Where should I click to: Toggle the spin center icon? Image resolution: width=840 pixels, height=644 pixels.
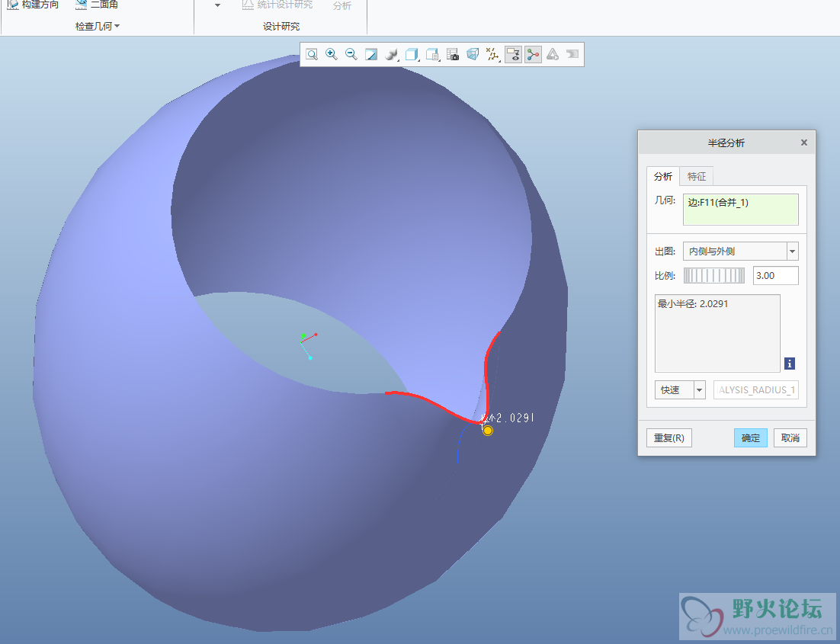pyautogui.click(x=533, y=54)
